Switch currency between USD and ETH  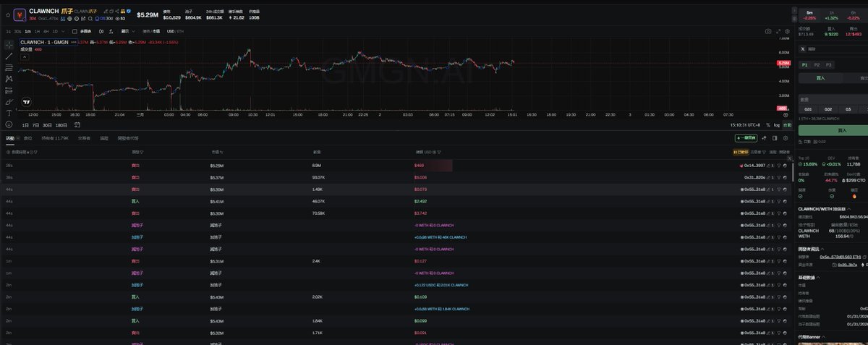coord(174,31)
